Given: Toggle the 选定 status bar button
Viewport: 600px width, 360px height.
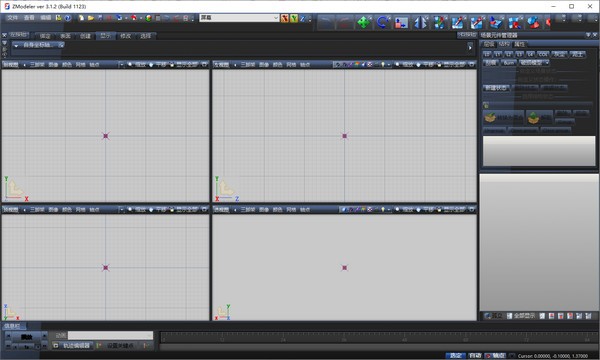Looking at the screenshot, I should (455, 356).
